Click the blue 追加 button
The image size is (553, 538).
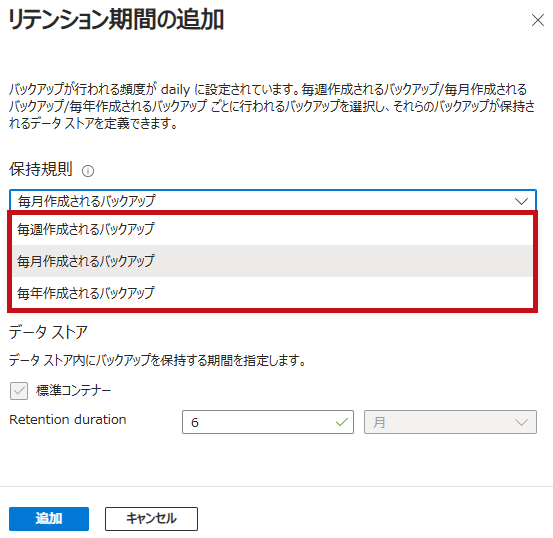(x=49, y=519)
